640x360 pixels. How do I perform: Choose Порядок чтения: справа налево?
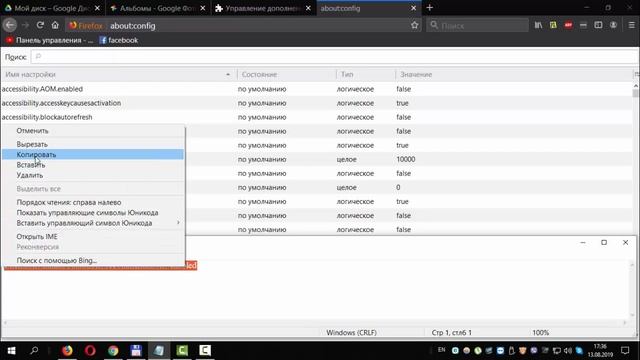tap(93, 202)
